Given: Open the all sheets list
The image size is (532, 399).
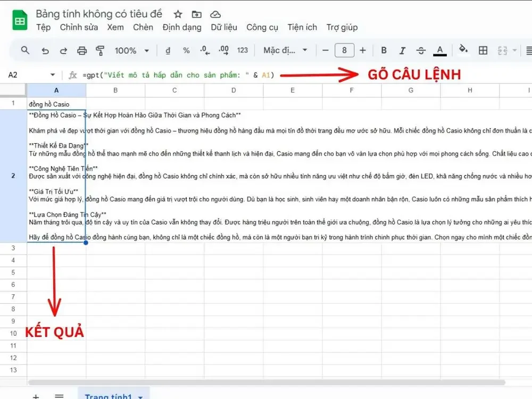Looking at the screenshot, I should tap(59, 396).
